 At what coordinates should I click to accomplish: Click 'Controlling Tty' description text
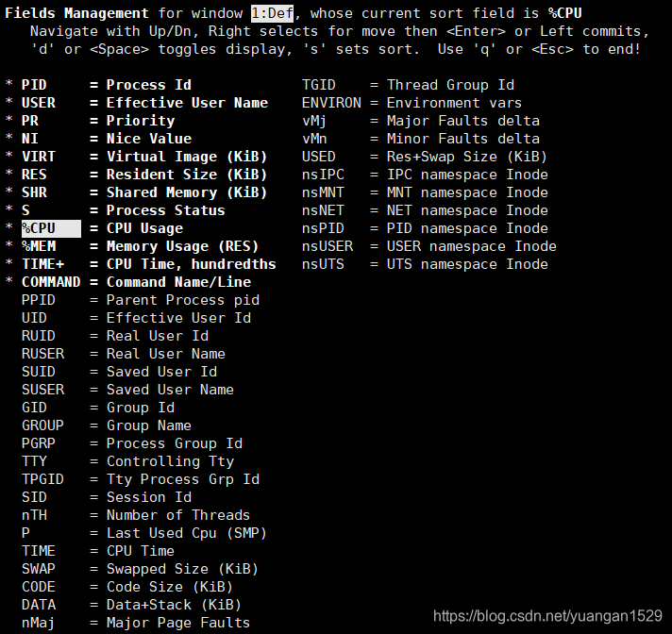(171, 461)
